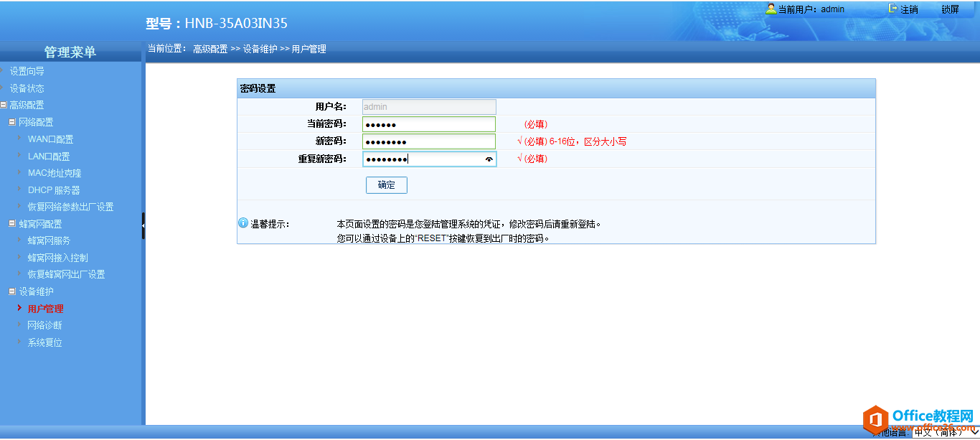Open WAN口配置 page
This screenshot has width=980, height=440.
click(x=50, y=139)
